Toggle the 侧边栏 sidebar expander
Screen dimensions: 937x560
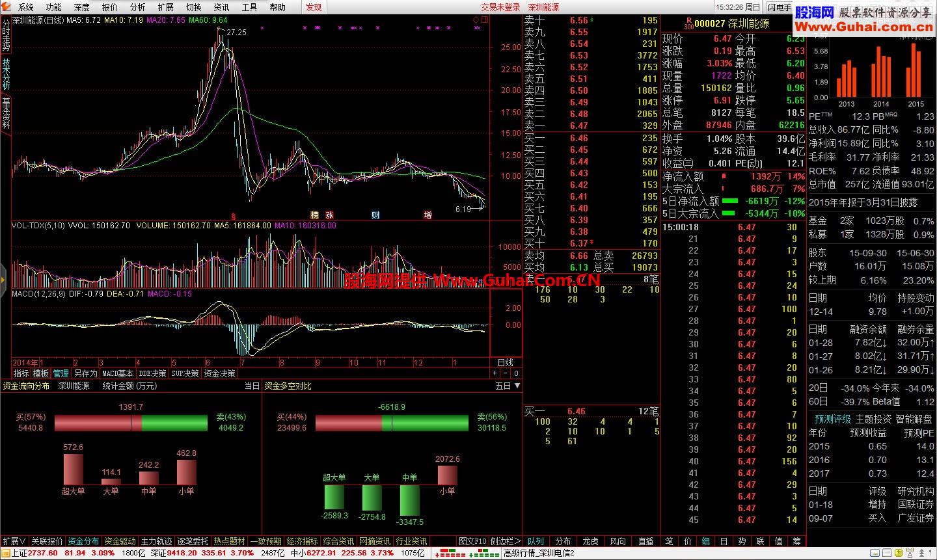pos(506,541)
